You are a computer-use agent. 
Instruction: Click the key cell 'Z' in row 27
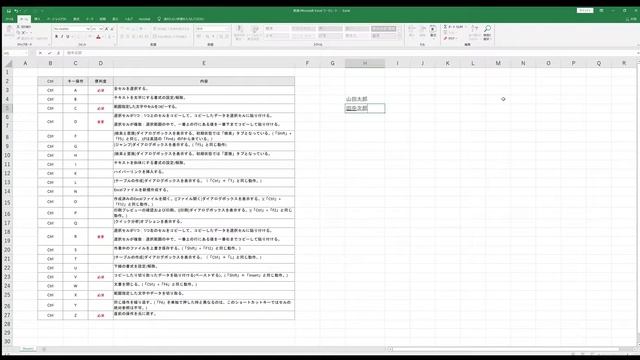[x=76, y=316]
